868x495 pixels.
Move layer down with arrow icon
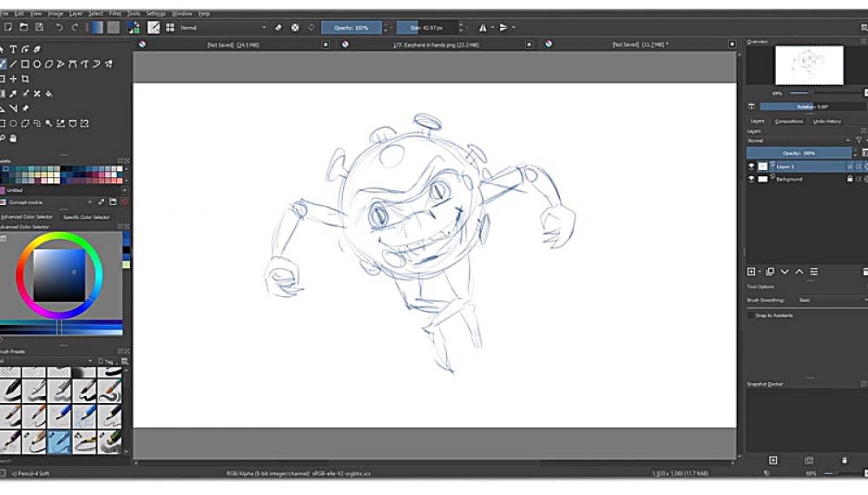pyautogui.click(x=784, y=272)
